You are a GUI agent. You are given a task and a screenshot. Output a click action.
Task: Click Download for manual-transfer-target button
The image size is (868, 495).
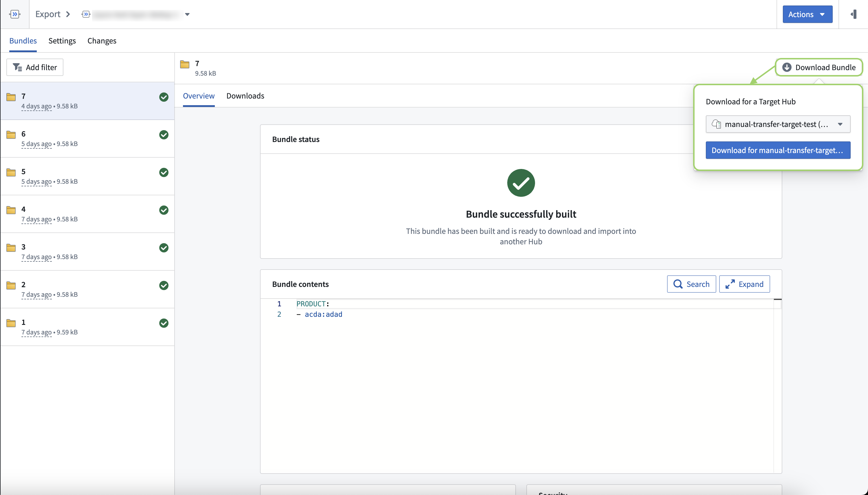(x=778, y=150)
